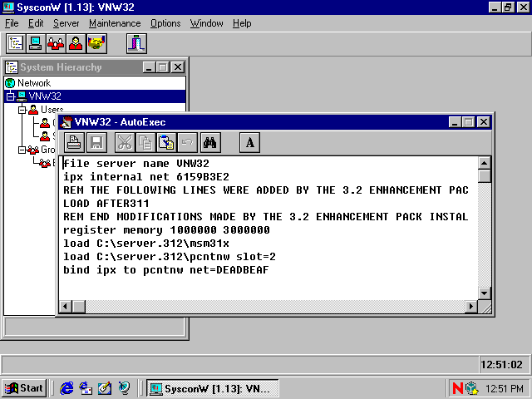Maximize the System Hierarchy window

click(163, 67)
